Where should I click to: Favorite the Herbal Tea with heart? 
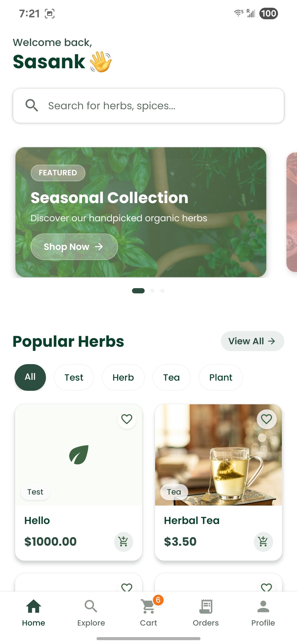266,419
